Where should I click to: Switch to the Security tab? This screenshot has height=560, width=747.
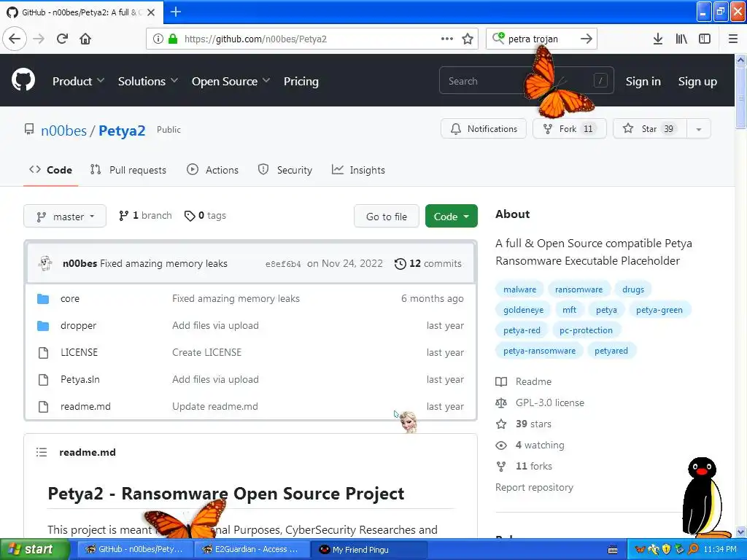coord(285,169)
